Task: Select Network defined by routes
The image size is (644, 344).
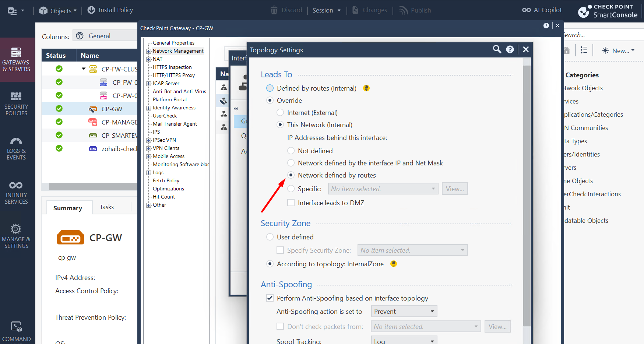Action: 291,175
